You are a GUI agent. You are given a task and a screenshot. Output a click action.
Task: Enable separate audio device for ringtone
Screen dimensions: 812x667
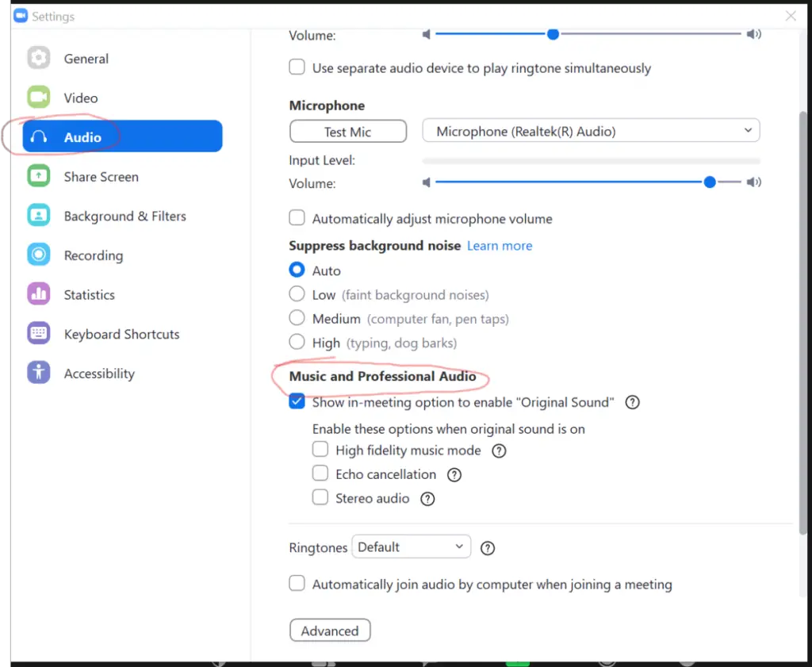pos(297,67)
